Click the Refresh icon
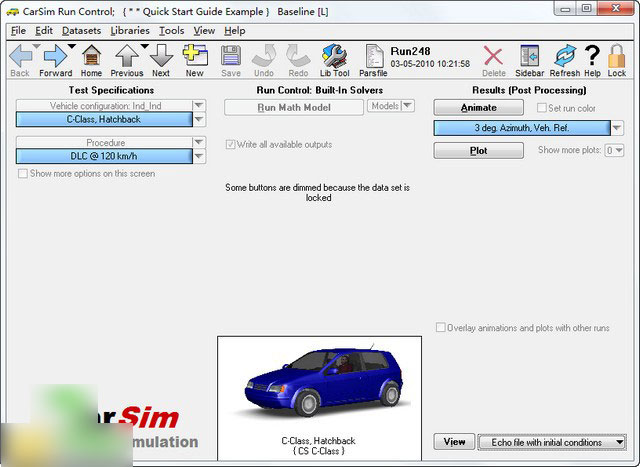 pos(564,60)
